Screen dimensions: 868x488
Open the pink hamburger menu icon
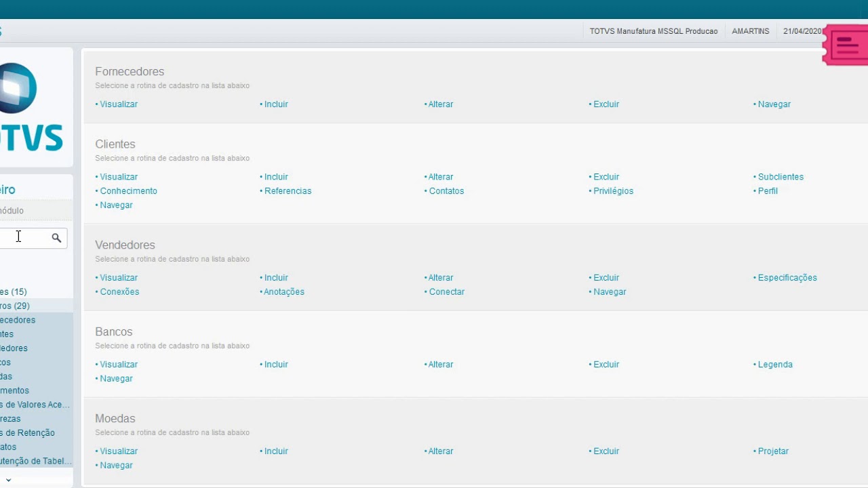point(846,45)
